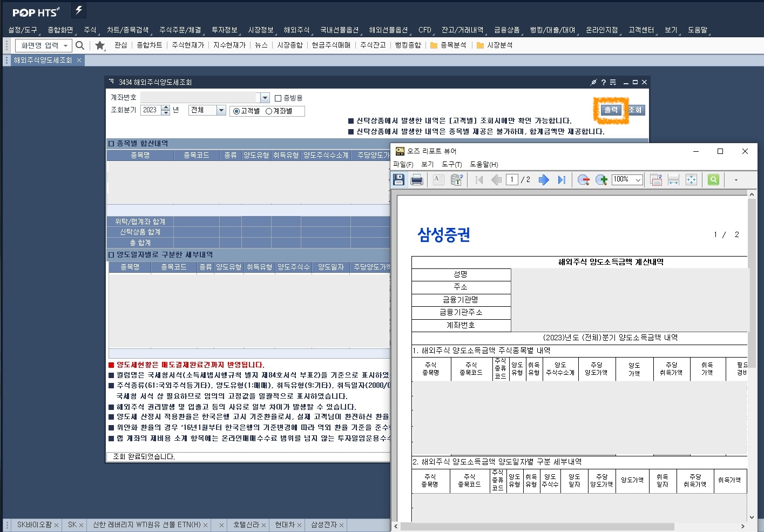Open 뱅킹종합 from the quick toolbar

pyautogui.click(x=408, y=45)
